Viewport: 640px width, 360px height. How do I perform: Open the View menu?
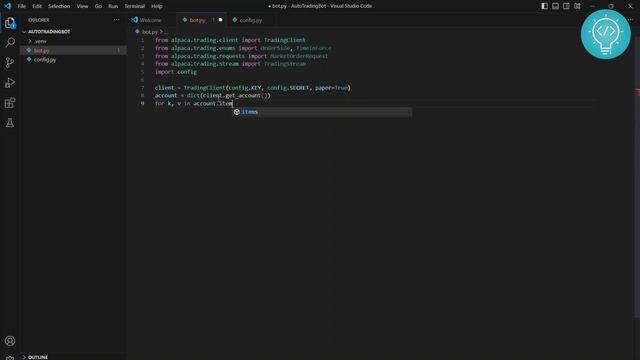pyautogui.click(x=82, y=6)
